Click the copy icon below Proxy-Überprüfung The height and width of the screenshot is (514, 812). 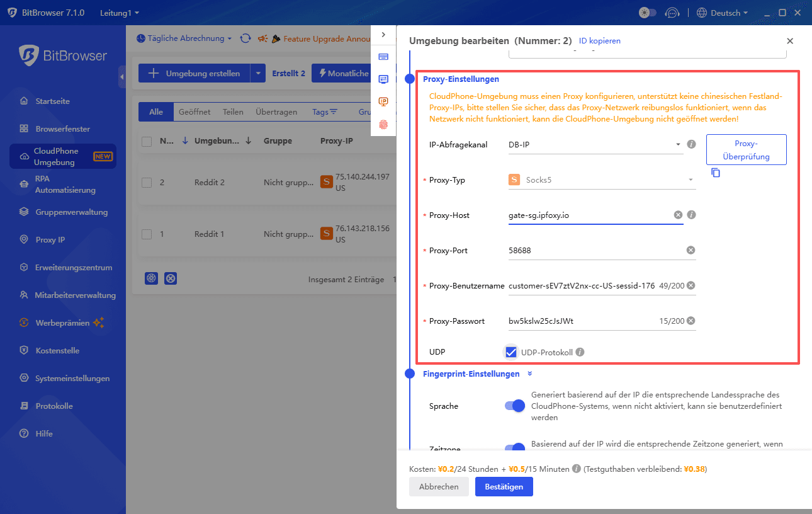coord(716,173)
